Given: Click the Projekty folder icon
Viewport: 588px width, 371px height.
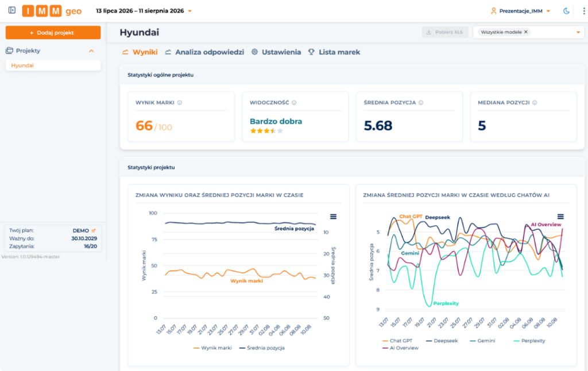Looking at the screenshot, I should [9, 51].
